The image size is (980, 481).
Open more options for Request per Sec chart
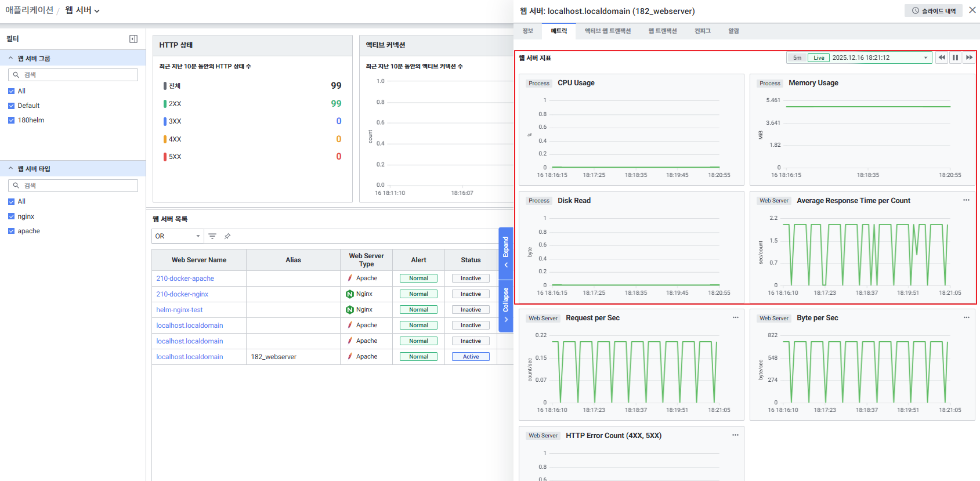pyautogui.click(x=735, y=317)
